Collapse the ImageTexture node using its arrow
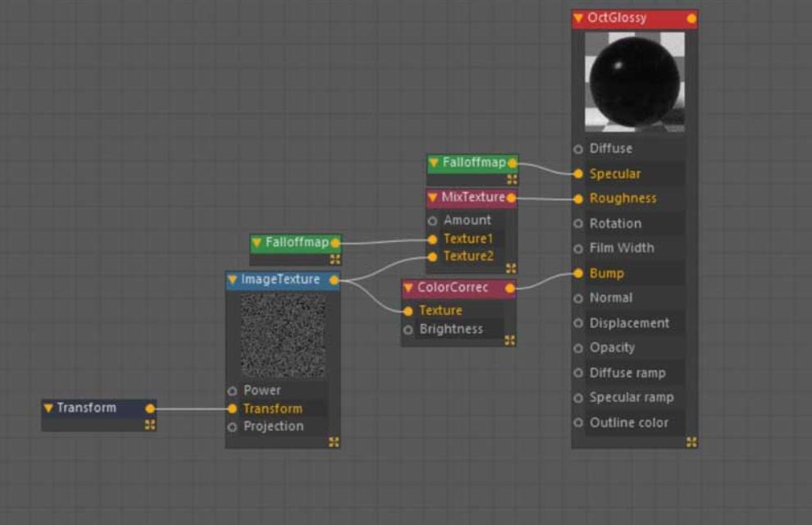Screen dimensions: 812x525 (233, 281)
